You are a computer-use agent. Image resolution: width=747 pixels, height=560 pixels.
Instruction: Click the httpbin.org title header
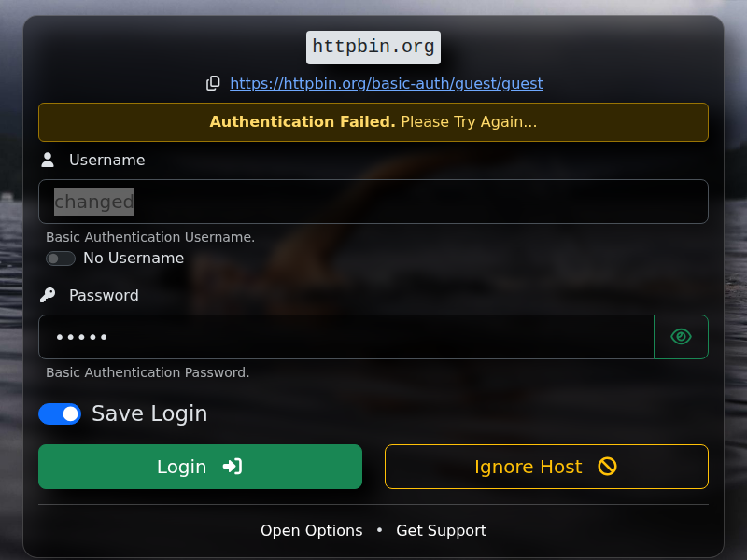373,47
